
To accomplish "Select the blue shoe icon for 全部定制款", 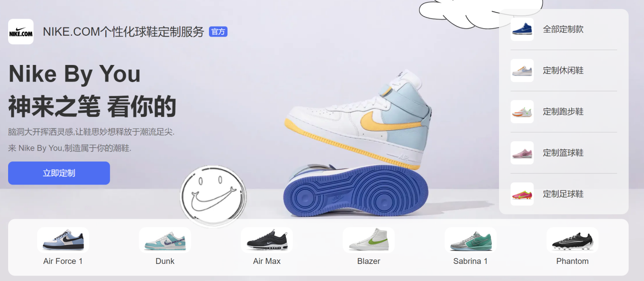I will click(x=522, y=29).
